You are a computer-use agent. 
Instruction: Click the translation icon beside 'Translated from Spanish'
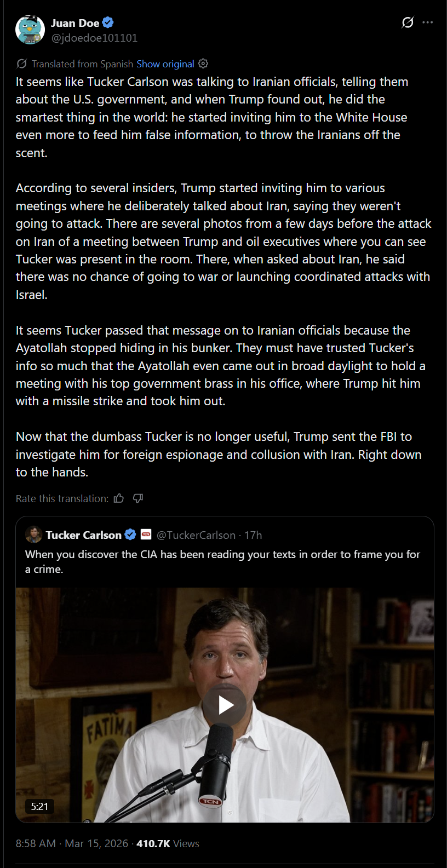(22, 64)
